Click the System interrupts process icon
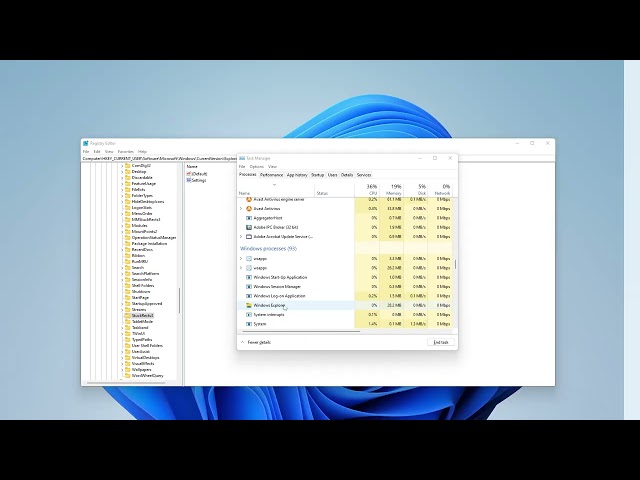 click(x=249, y=315)
